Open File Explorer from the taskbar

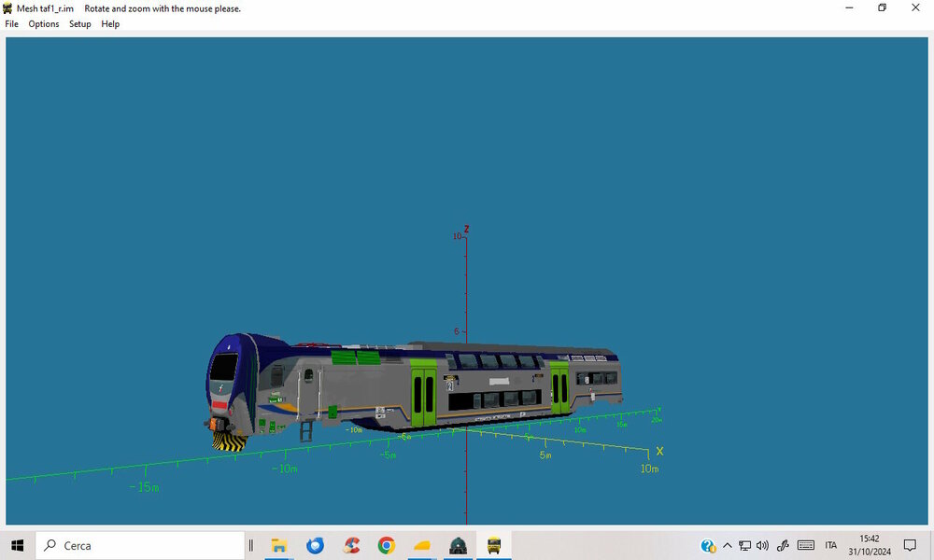pos(278,545)
